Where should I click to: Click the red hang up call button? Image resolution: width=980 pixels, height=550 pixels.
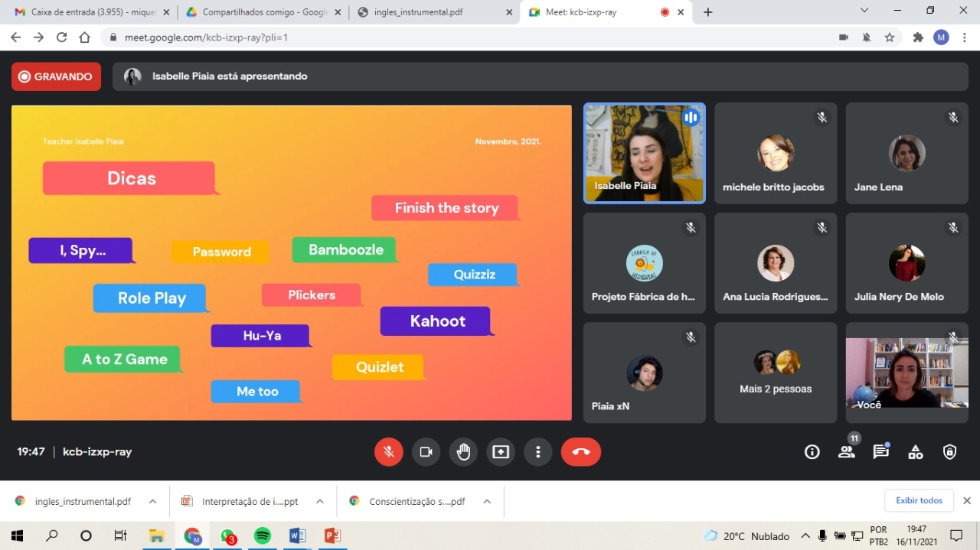click(x=580, y=452)
